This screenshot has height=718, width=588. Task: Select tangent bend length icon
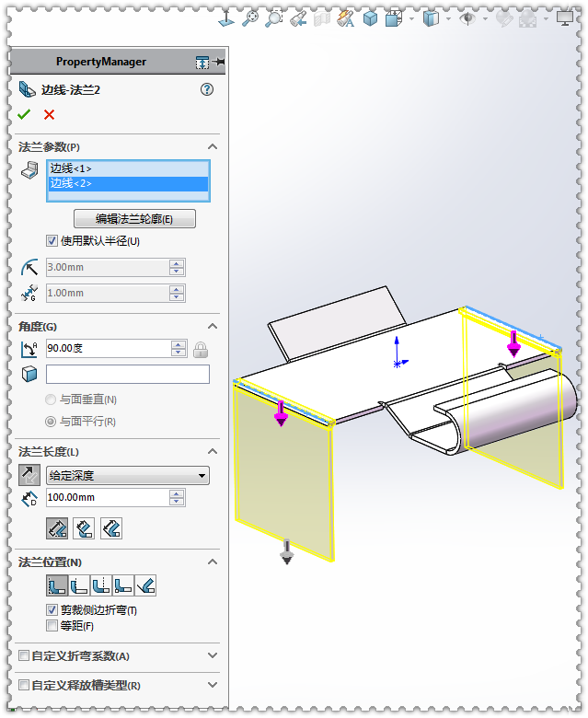111,528
